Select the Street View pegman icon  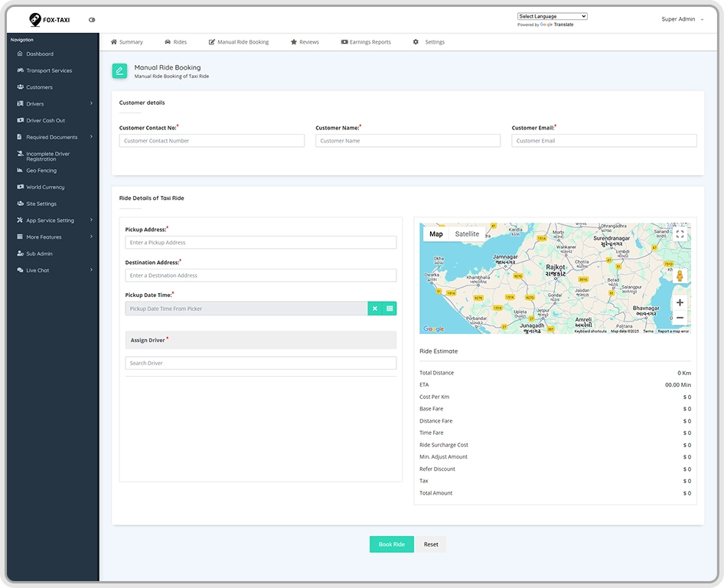(680, 276)
